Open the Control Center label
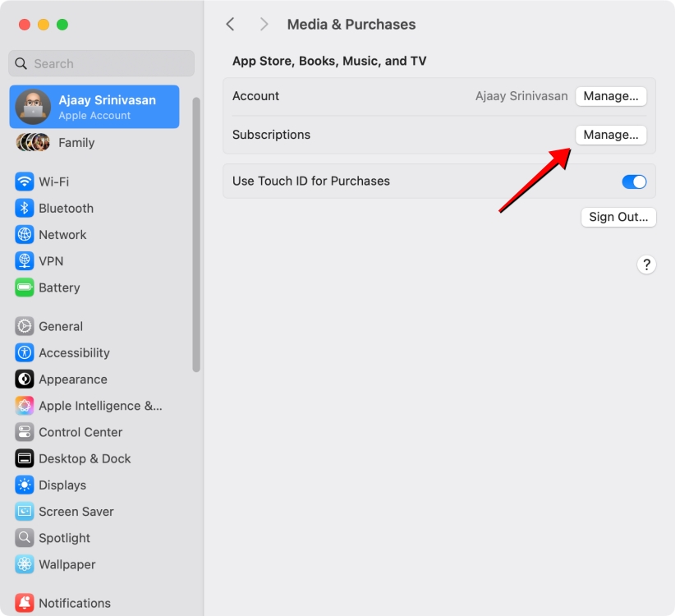This screenshot has width=675, height=616. pos(80,432)
